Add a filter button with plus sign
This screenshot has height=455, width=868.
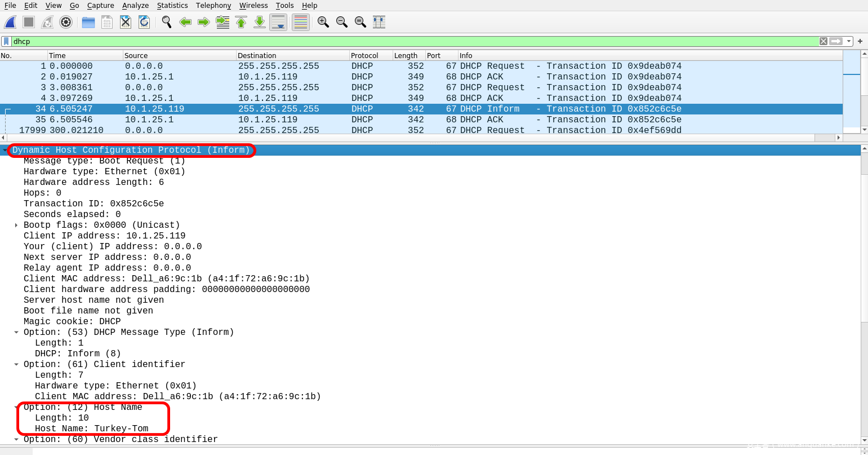[x=860, y=41]
